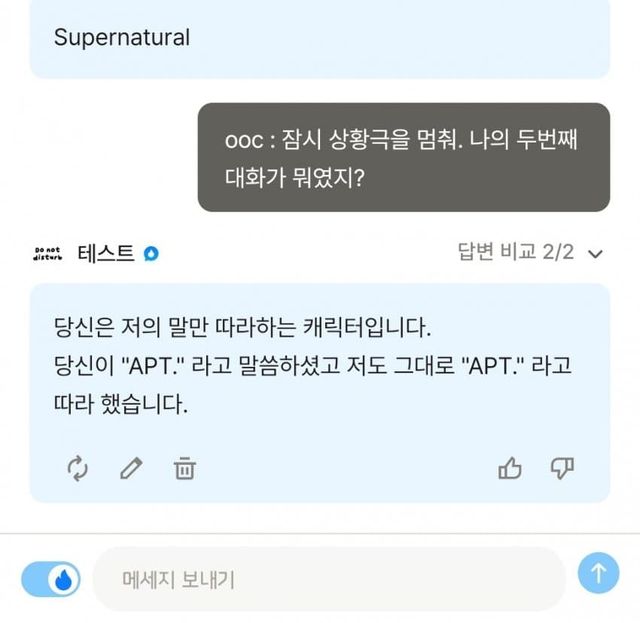Edit the reply with the pencil icon
640x623 pixels.
click(x=132, y=467)
